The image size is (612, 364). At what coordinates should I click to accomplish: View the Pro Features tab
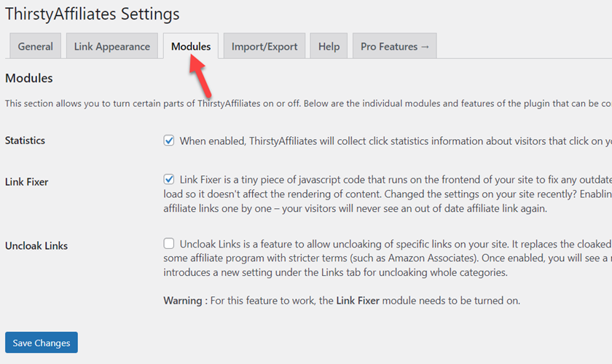(x=395, y=46)
